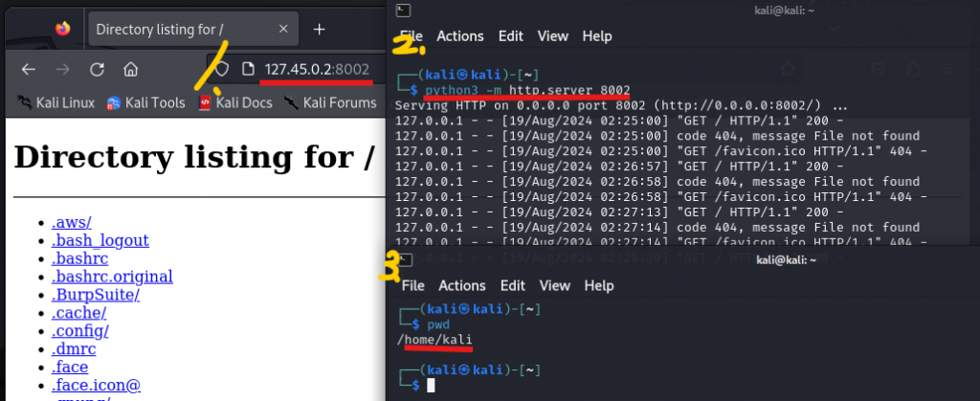Open Actions menu in top terminal

pos(460,36)
